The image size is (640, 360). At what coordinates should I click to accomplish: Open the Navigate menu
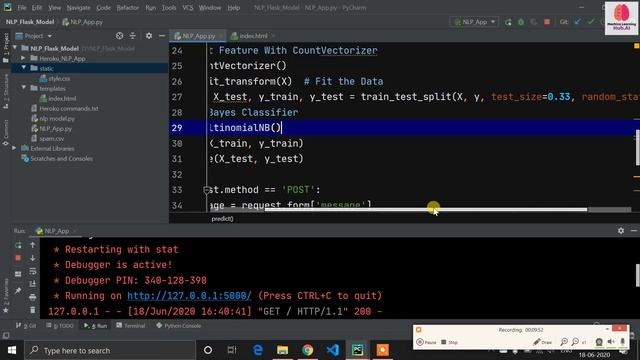click(x=78, y=8)
